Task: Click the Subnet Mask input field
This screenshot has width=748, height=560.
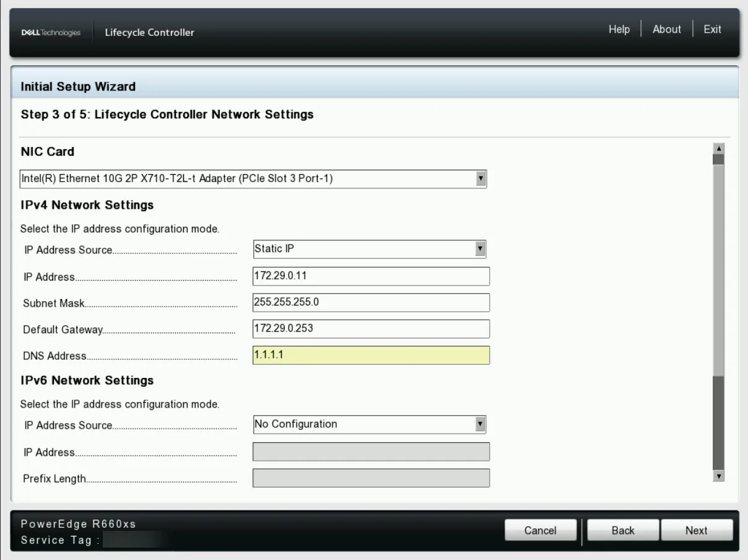Action: 371,302
